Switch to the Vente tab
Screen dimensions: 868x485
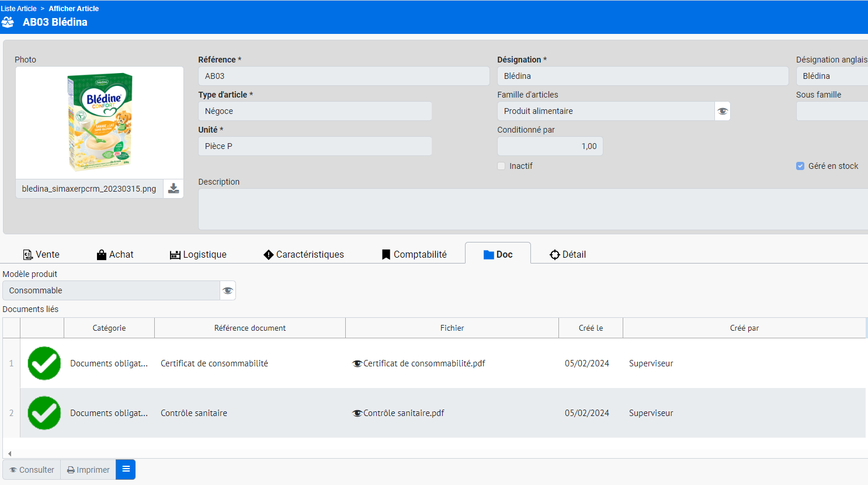41,254
